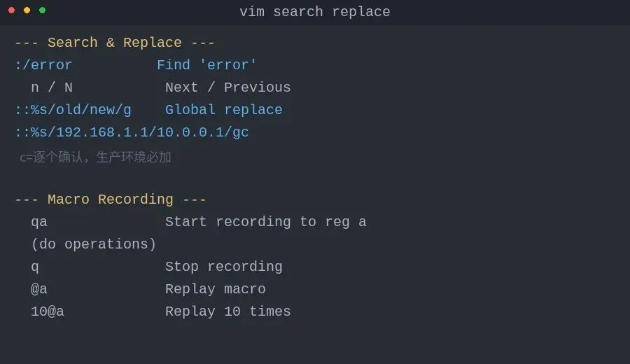This screenshot has width=630, height=364.
Task: Click the '@a' replay command
Action: click(x=39, y=289)
